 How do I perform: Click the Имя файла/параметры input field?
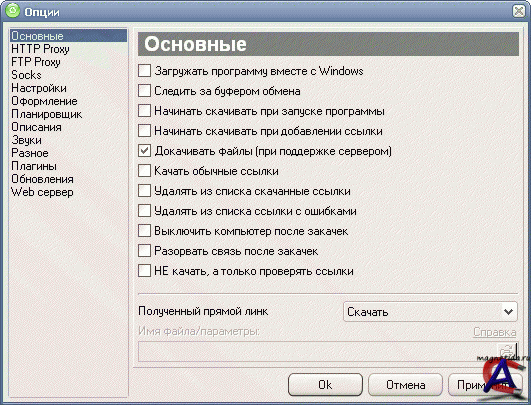[x=317, y=351]
